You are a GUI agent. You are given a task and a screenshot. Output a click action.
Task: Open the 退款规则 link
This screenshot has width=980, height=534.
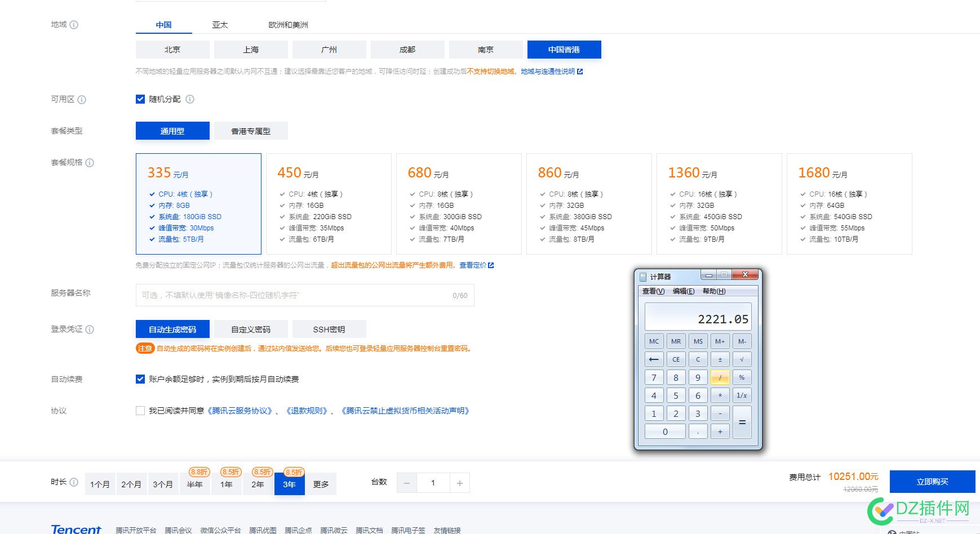(307, 411)
